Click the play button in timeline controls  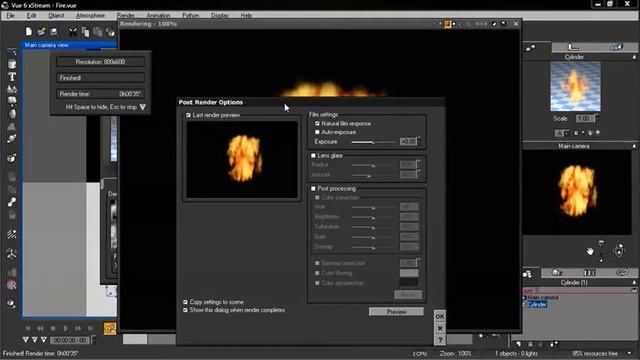65,328
